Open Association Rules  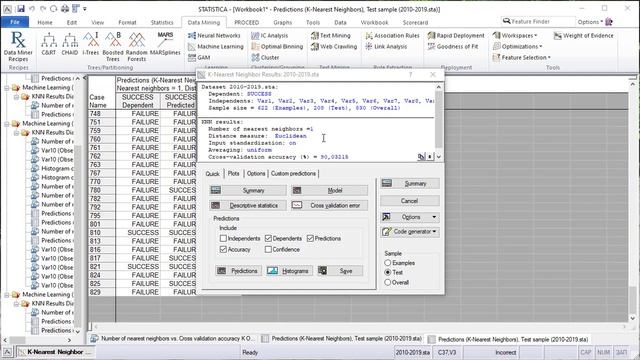pyautogui.click(x=392, y=36)
